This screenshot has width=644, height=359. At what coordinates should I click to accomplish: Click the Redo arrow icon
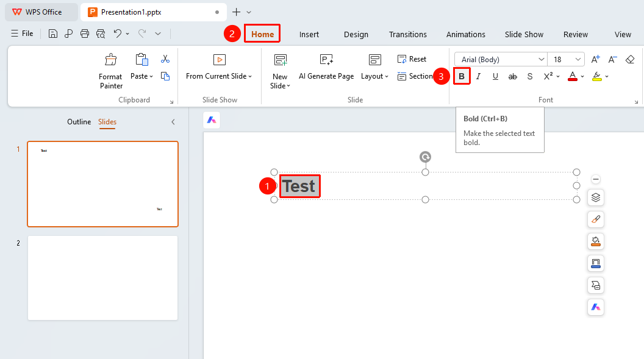pyautogui.click(x=142, y=34)
